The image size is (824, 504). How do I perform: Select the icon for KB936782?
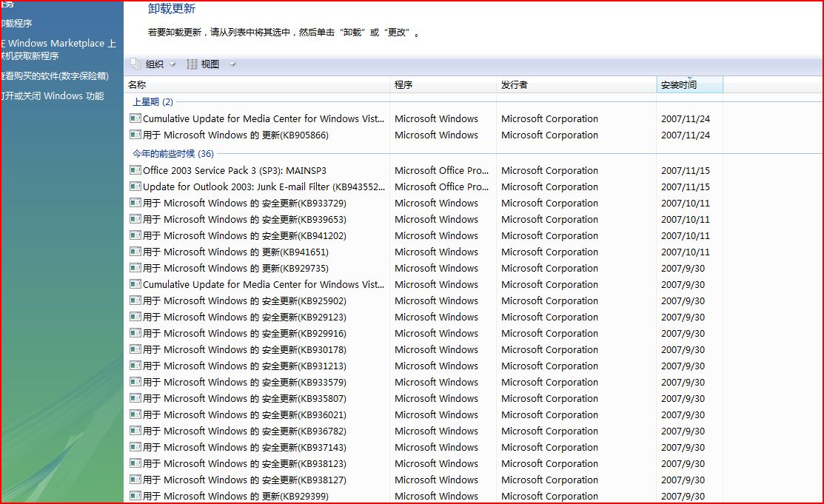click(x=135, y=431)
